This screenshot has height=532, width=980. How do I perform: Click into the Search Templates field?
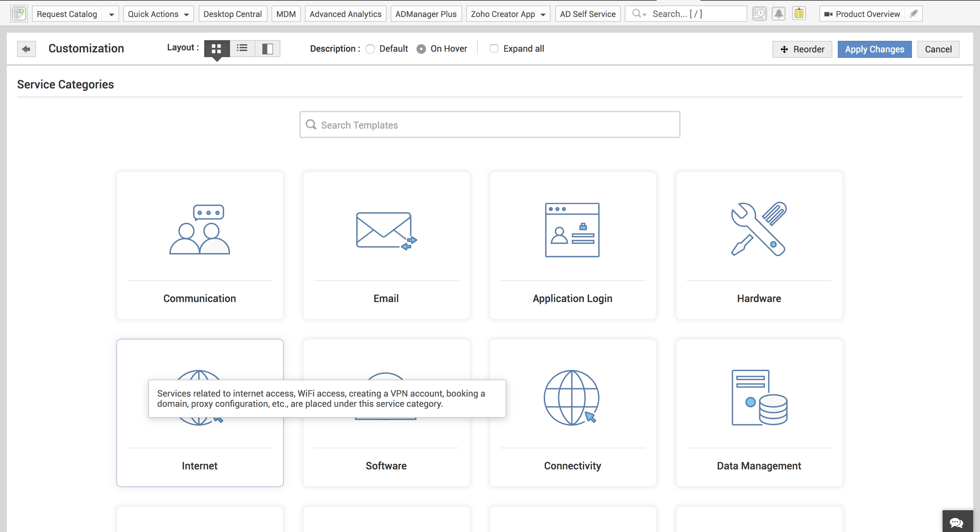(x=490, y=125)
